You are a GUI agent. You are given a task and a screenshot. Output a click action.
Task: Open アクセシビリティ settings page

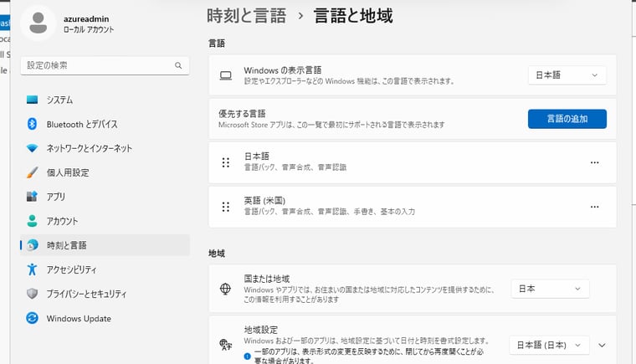coord(105,269)
